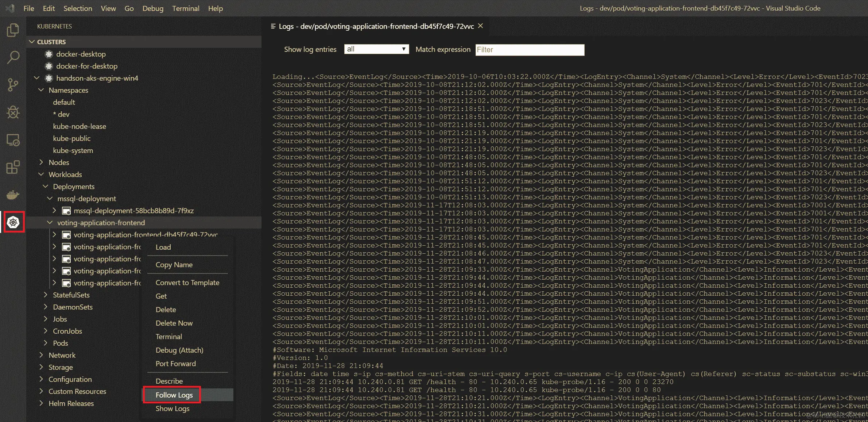868x422 pixels.
Task: Open the Extensions view icon
Action: [x=13, y=167]
